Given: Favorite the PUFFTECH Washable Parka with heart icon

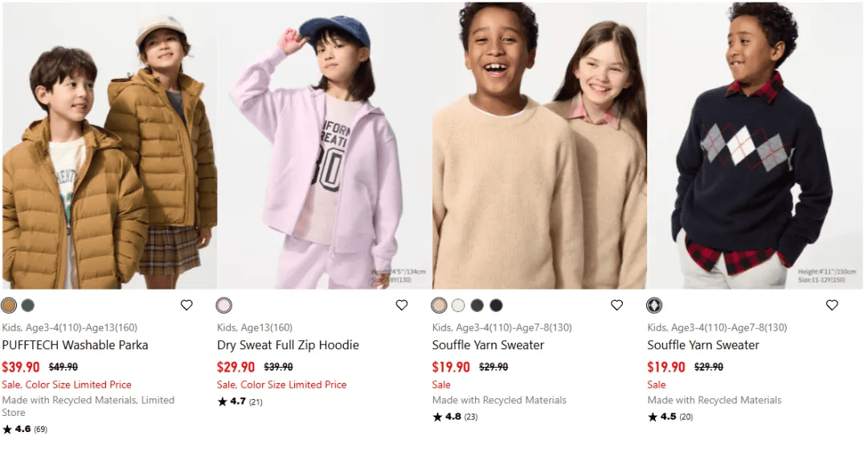Looking at the screenshot, I should coord(186,305).
